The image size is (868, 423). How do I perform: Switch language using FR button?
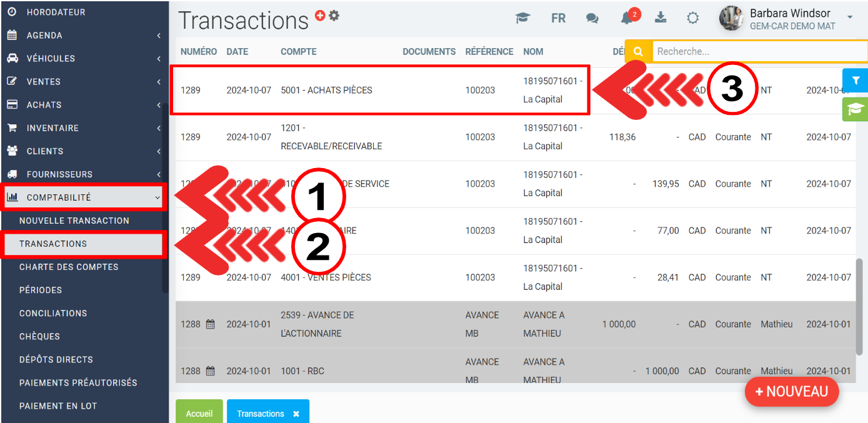tap(558, 18)
